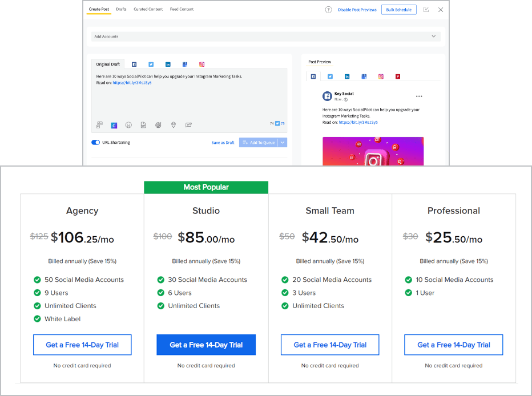Click Save as Draft

[223, 143]
